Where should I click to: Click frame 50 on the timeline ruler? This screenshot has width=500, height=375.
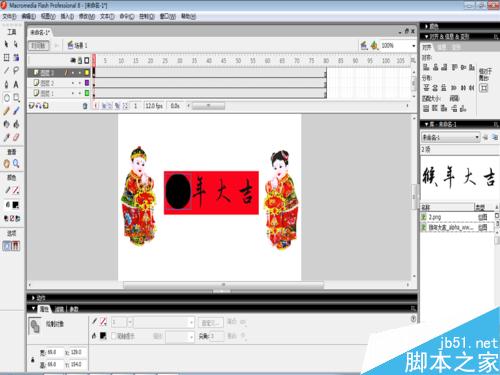tap(238, 61)
